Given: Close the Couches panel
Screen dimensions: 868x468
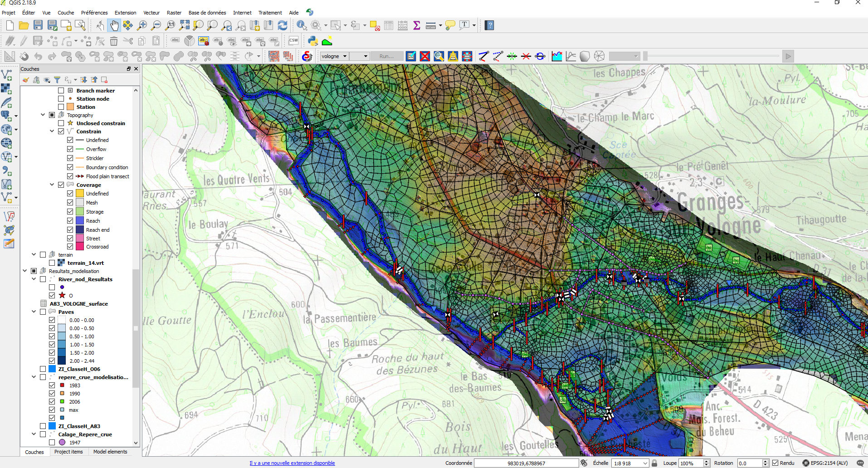Looking at the screenshot, I should pos(136,69).
